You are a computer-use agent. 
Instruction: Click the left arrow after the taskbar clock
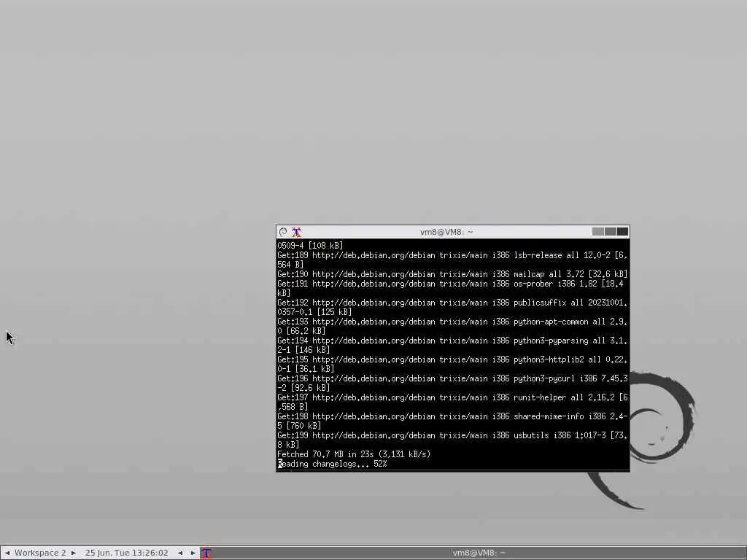click(x=180, y=553)
